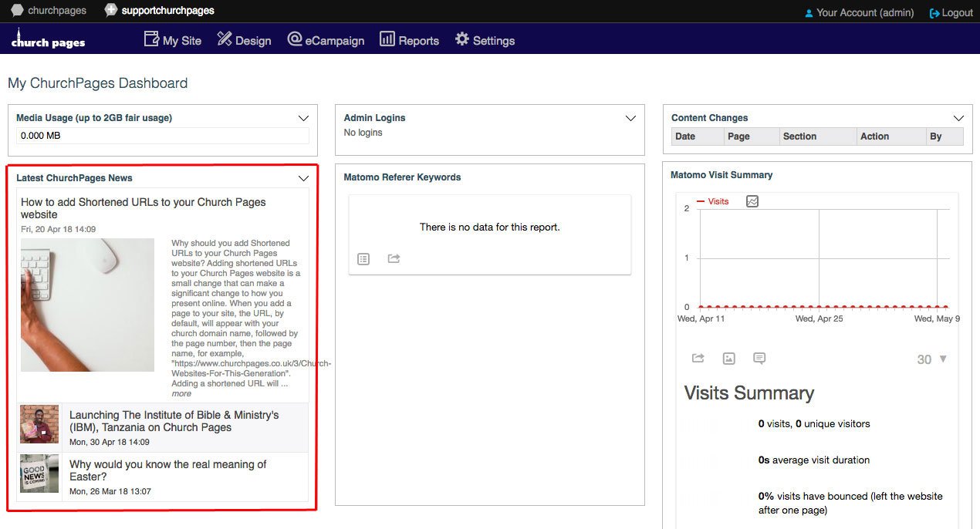Open the Reports menu
The height and width of the screenshot is (529, 980).
(409, 40)
